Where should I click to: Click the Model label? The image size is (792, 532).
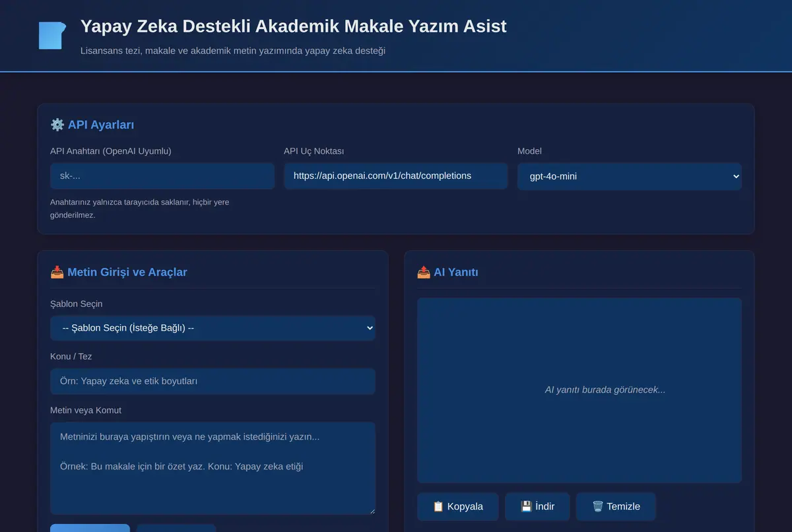[529, 151]
